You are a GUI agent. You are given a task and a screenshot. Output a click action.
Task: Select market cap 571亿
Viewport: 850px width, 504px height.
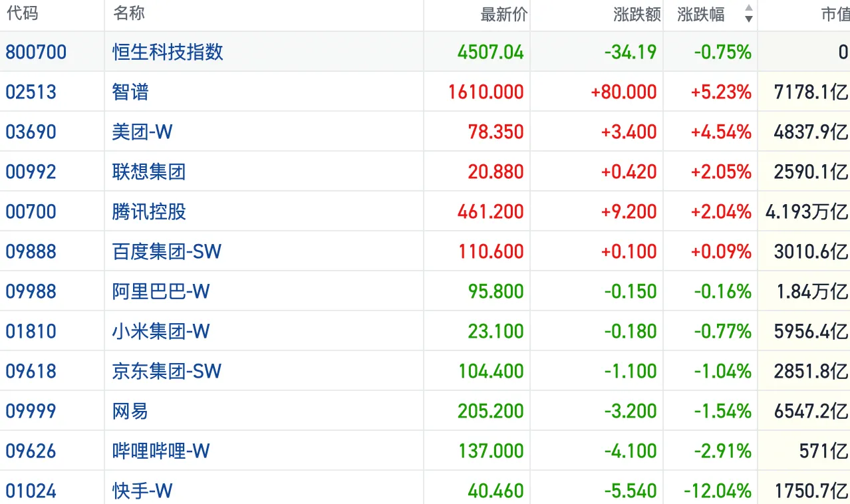point(824,451)
